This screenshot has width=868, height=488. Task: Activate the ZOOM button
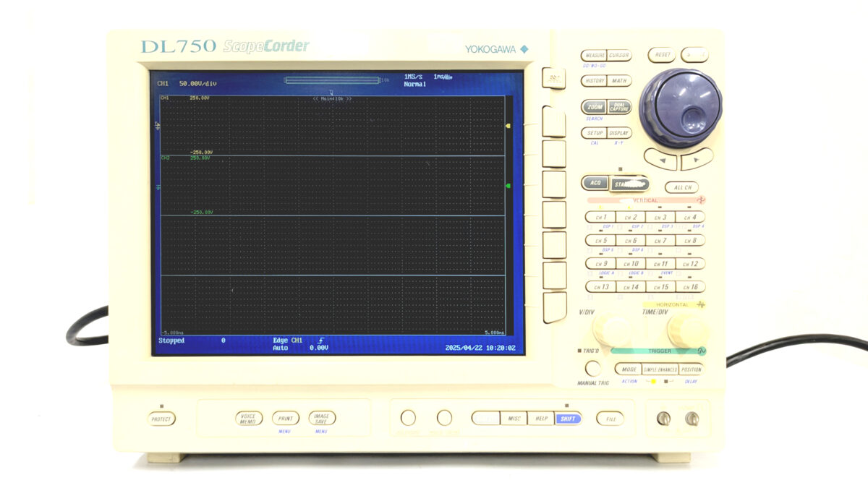(595, 107)
